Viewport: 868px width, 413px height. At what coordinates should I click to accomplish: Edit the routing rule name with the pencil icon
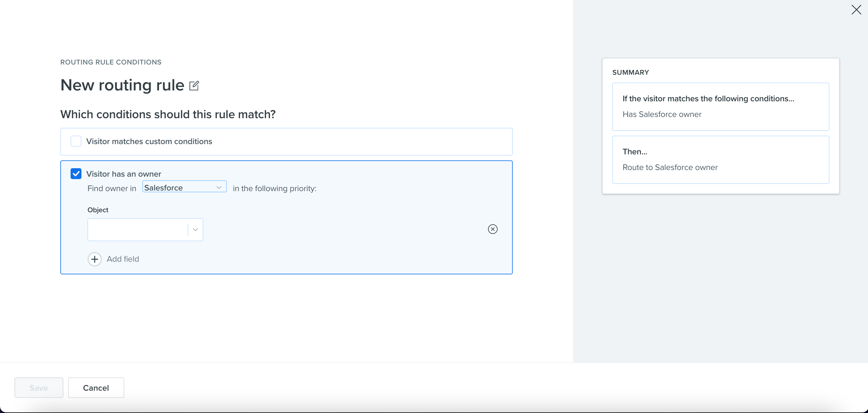tap(194, 86)
